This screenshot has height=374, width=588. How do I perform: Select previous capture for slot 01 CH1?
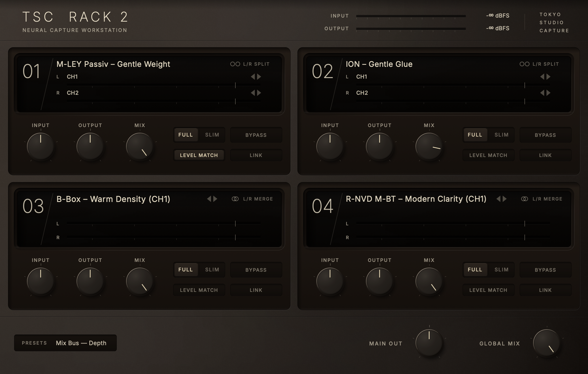(253, 77)
